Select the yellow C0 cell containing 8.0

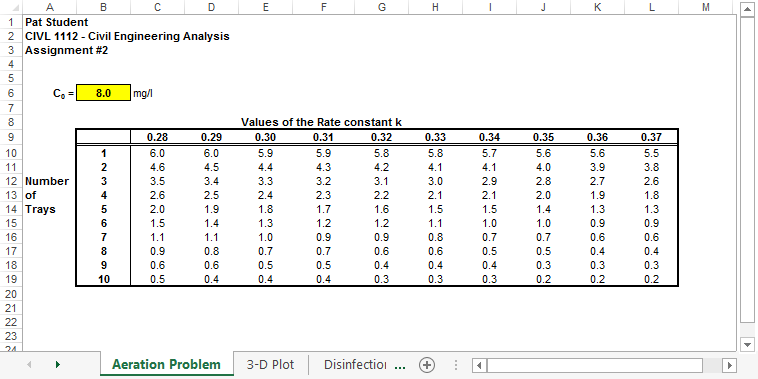click(103, 93)
